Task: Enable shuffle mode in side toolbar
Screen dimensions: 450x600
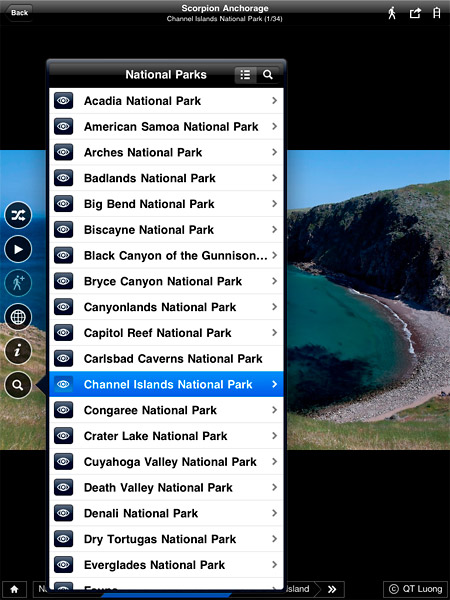Action: pos(18,215)
